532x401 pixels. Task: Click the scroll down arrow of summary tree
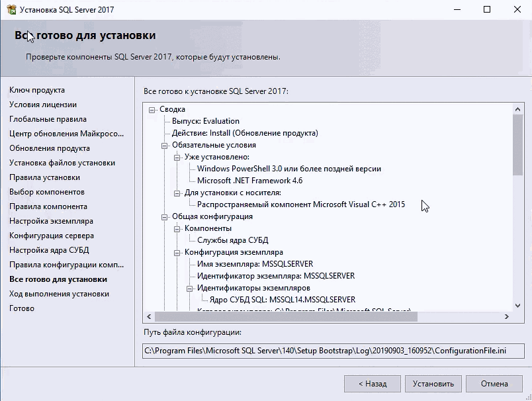pos(517,306)
